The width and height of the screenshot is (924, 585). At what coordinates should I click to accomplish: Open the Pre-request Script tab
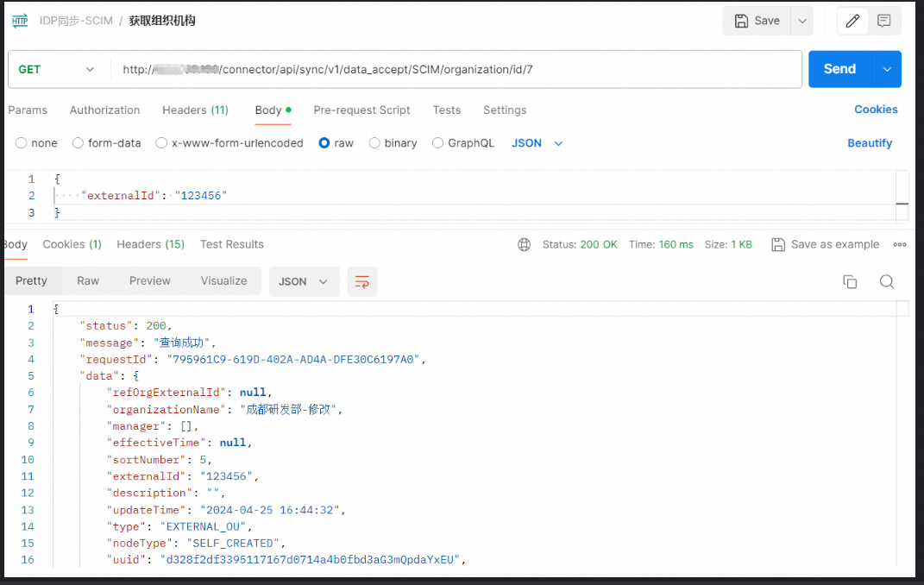361,110
